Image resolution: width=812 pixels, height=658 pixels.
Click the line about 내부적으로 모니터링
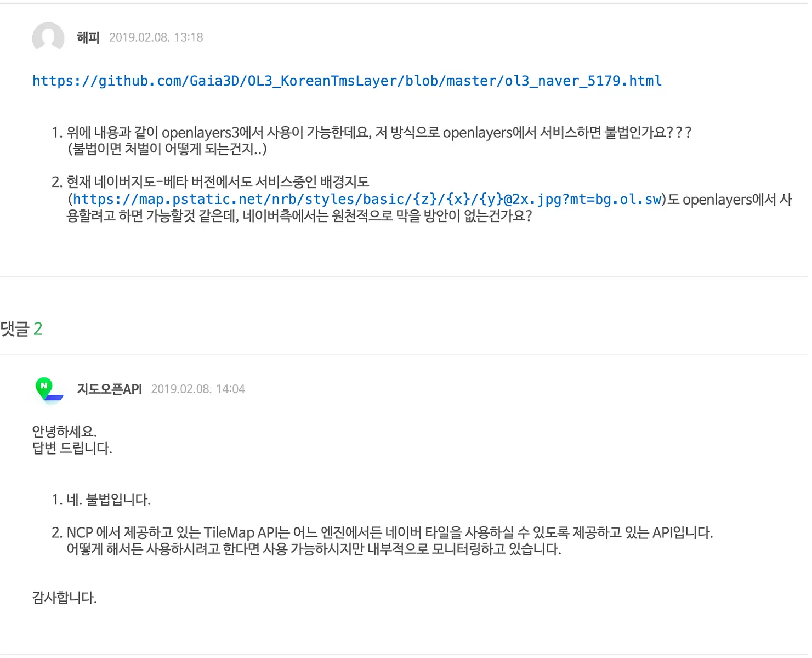314,549
